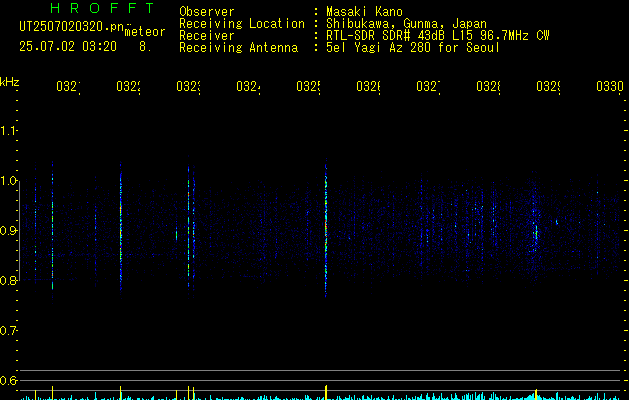Click the green HROFFT title
Image resolution: width=629 pixels, height=400 pixels.
tap(102, 8)
